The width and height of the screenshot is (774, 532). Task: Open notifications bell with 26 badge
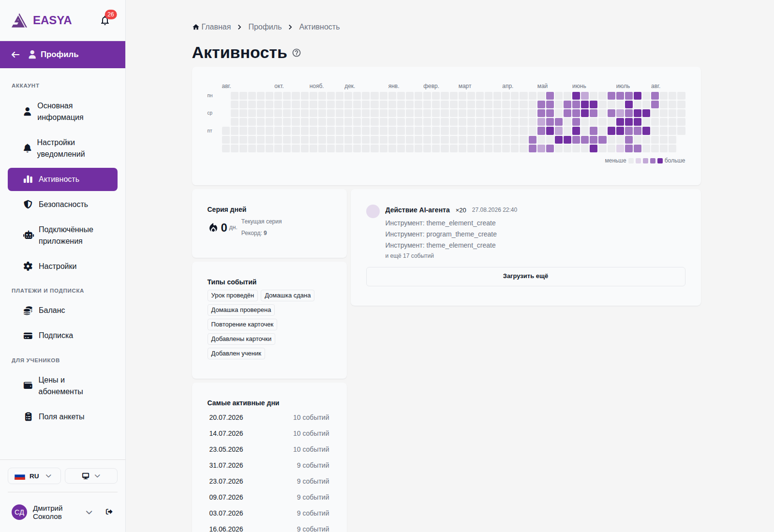105,20
